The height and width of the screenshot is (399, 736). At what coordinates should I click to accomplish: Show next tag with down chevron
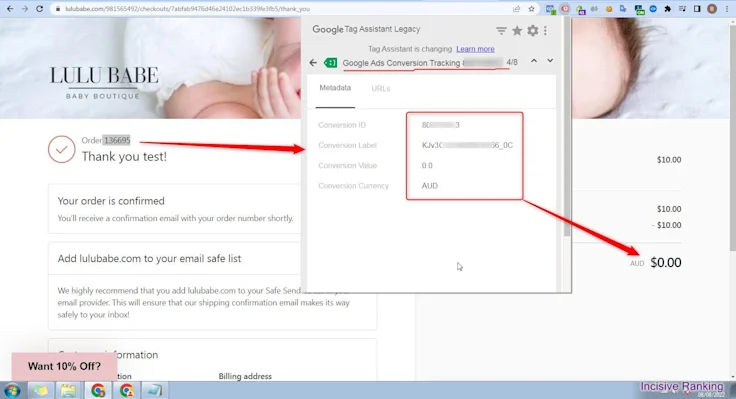(550, 61)
